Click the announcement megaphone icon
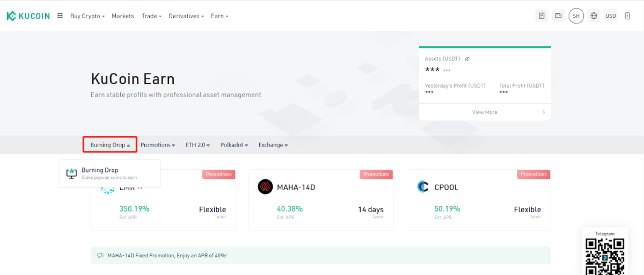644x275 pixels. click(100, 256)
